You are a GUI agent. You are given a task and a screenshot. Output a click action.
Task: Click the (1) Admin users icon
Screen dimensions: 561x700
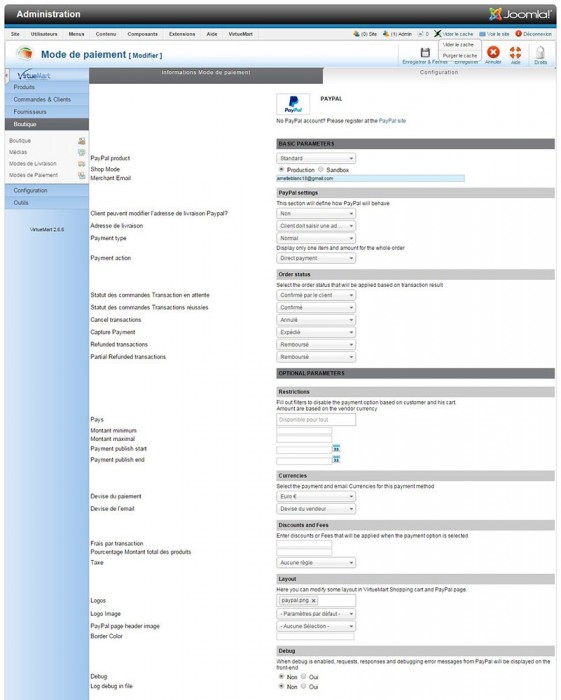click(386, 33)
